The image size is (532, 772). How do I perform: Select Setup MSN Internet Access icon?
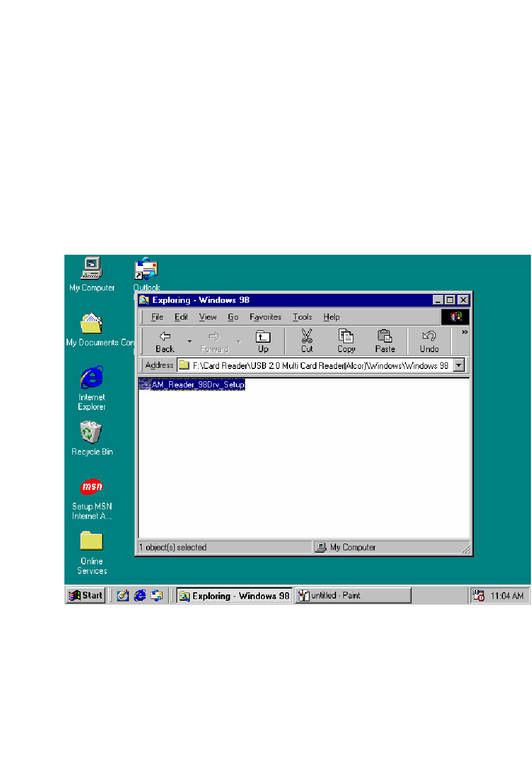[x=92, y=499]
